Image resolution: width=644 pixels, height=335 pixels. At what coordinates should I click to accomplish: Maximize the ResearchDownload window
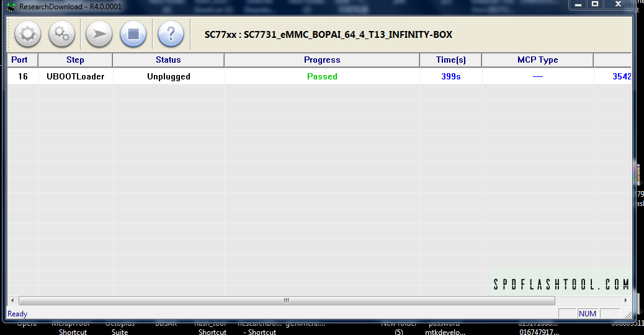pos(595,4)
